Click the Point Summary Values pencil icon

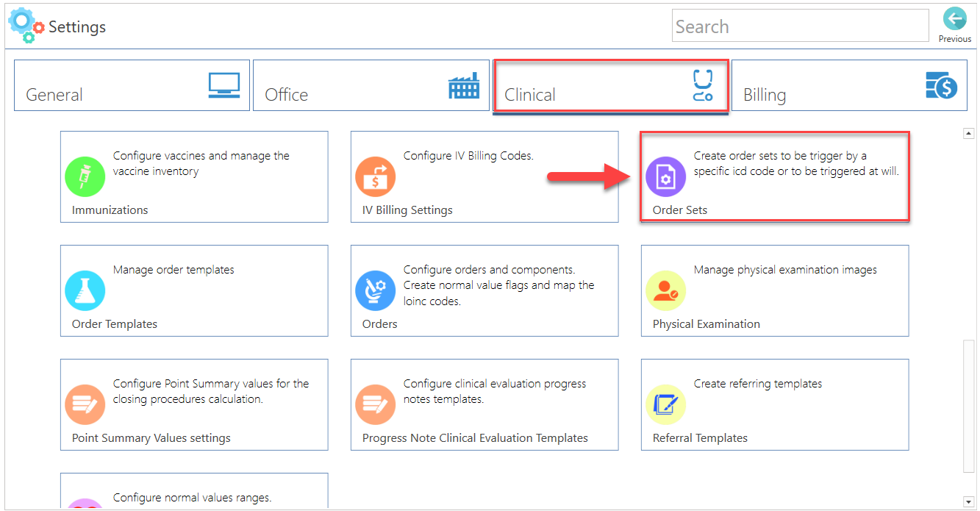[x=85, y=404]
